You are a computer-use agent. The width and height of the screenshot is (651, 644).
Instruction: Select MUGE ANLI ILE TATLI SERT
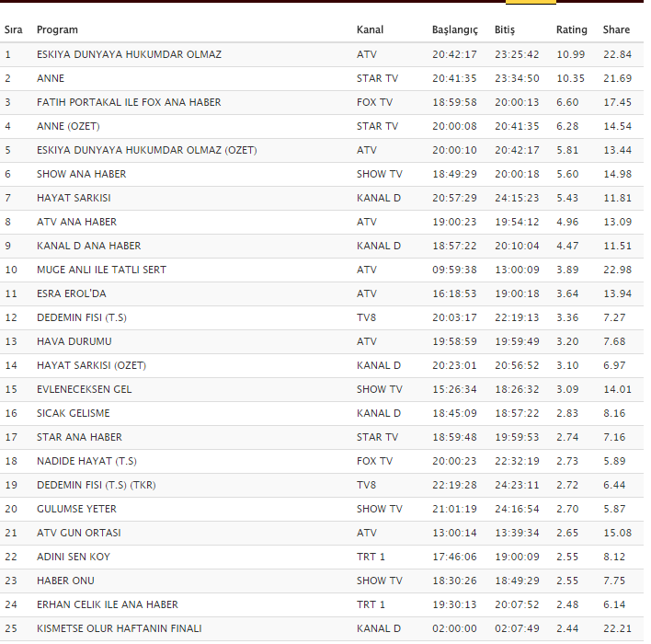click(101, 270)
